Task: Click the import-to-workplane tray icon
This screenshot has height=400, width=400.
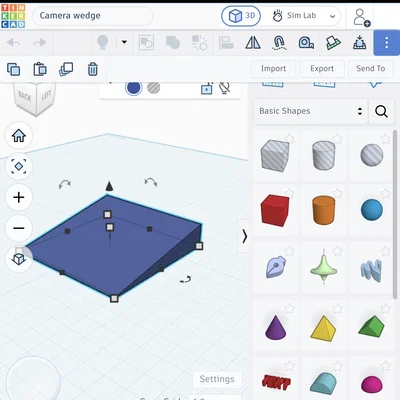Action: coord(360,42)
